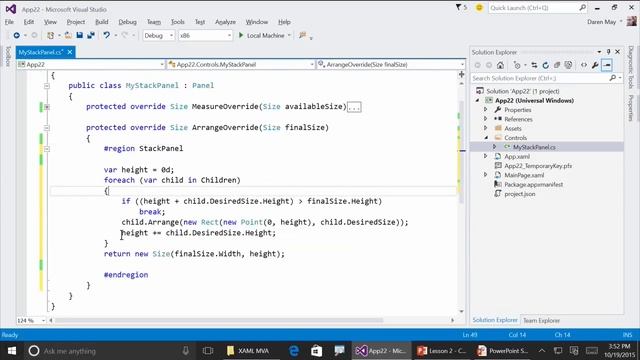Click the Open File folder icon
This screenshot has height=360, width=640.
68,36
